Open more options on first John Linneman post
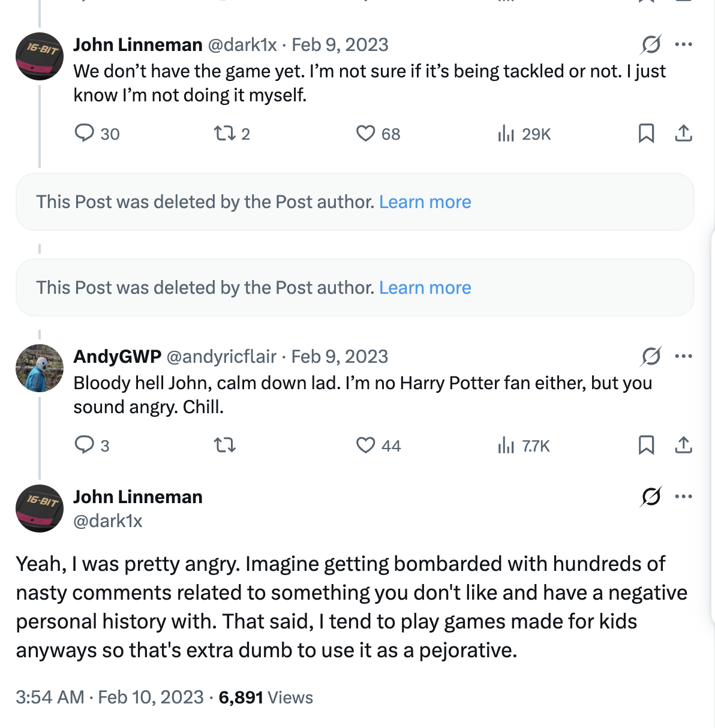 (x=683, y=44)
